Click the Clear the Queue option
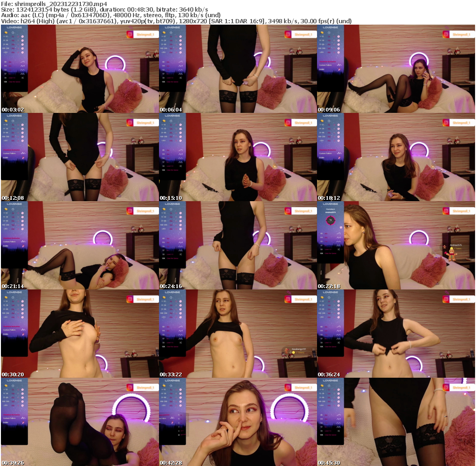476x466 pixels. pyautogui.click(x=15, y=81)
